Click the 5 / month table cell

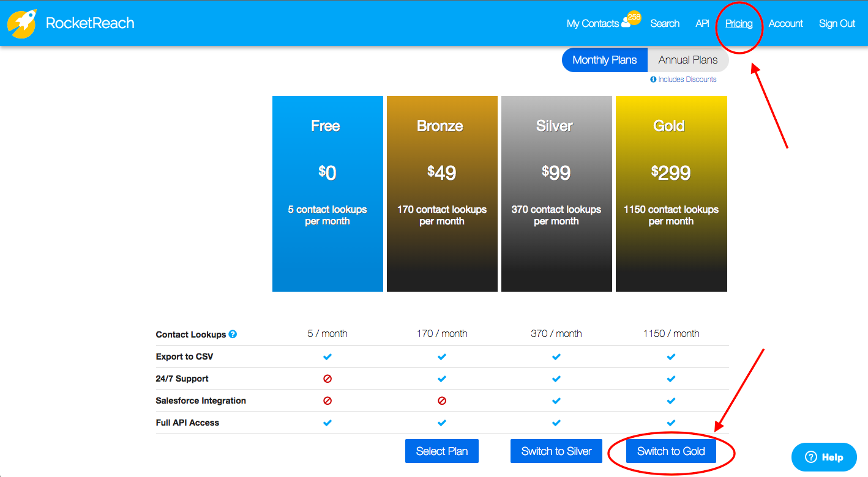click(x=327, y=334)
